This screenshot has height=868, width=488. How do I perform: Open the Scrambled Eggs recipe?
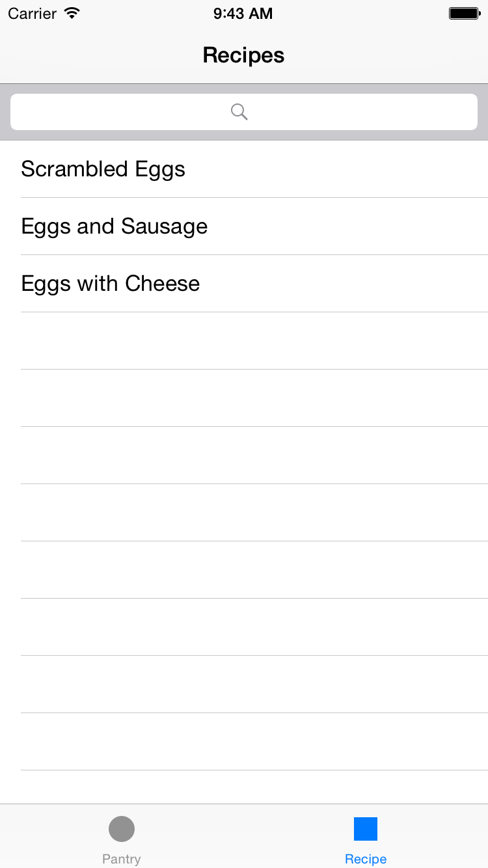[x=103, y=169]
